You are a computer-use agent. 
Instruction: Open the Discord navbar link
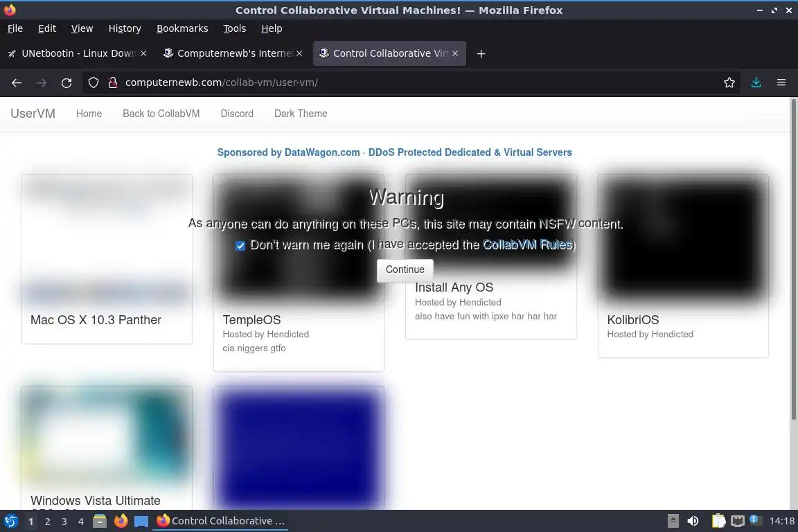(x=237, y=114)
